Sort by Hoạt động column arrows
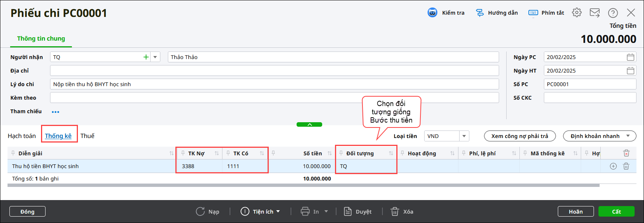Viewport: 644px width, 223px height. [x=452, y=153]
